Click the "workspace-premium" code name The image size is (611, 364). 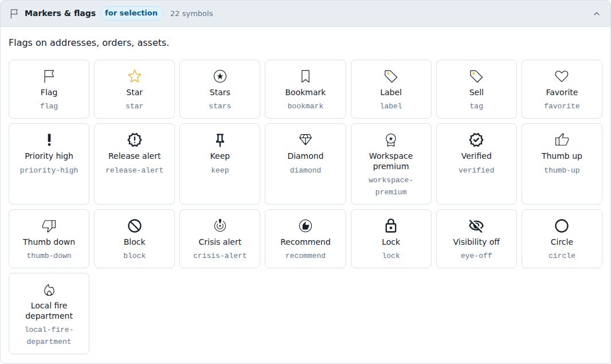(391, 186)
